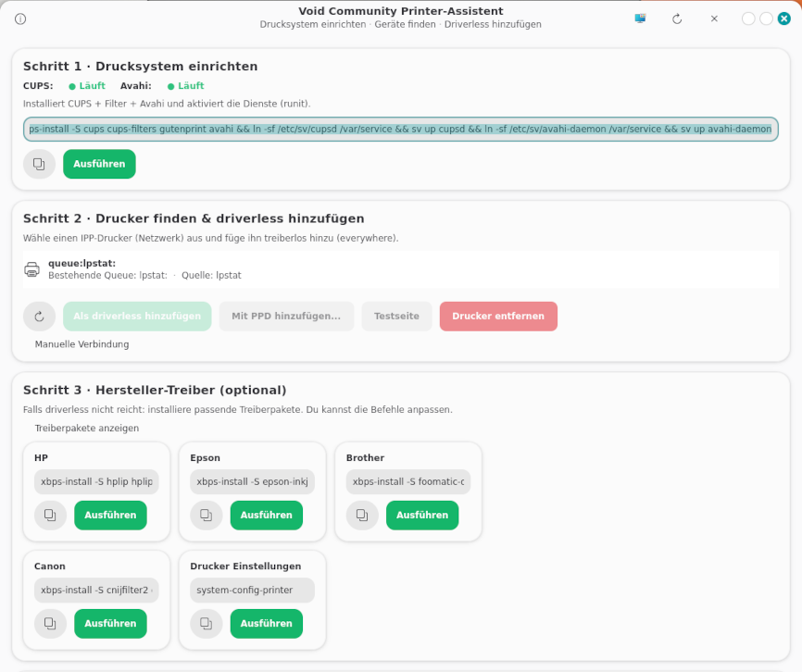Copy the system-config-printer command
This screenshot has height=672, width=802.
[x=206, y=624]
